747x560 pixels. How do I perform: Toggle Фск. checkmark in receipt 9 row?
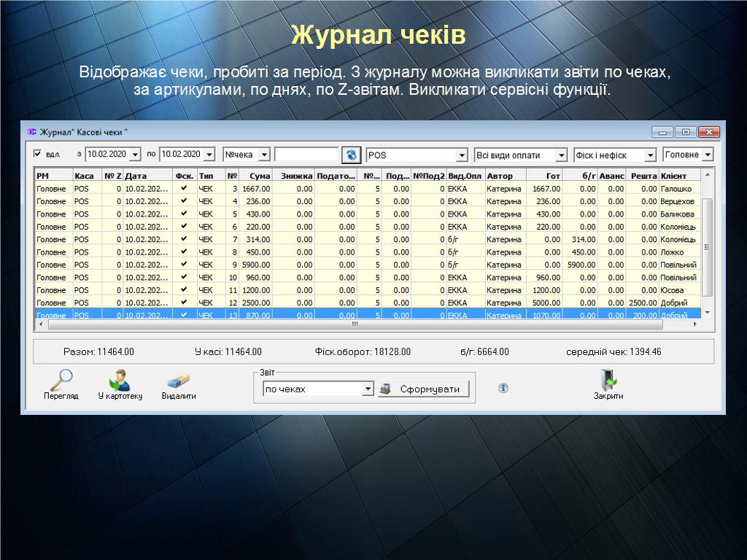tap(184, 265)
